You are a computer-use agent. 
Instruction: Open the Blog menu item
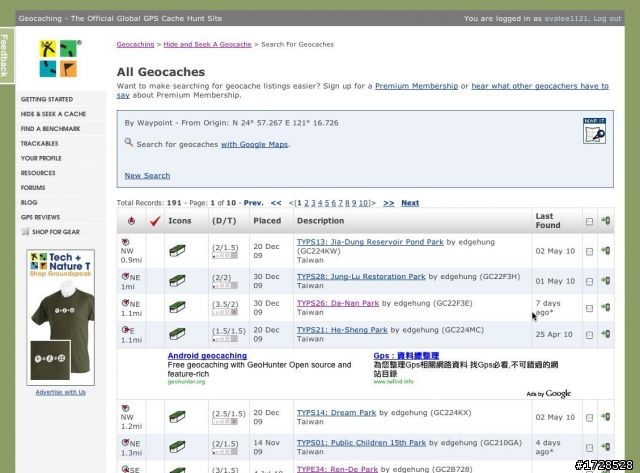[29, 202]
